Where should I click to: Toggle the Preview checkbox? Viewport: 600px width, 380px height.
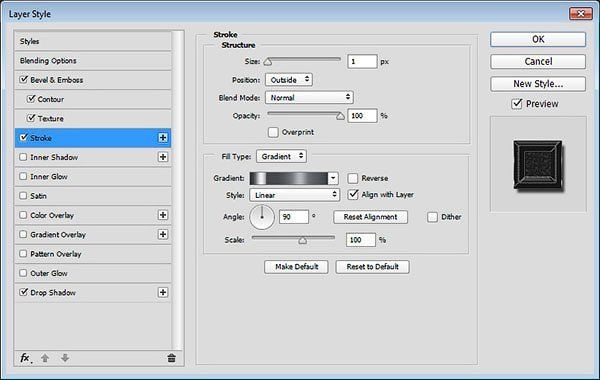click(x=517, y=104)
